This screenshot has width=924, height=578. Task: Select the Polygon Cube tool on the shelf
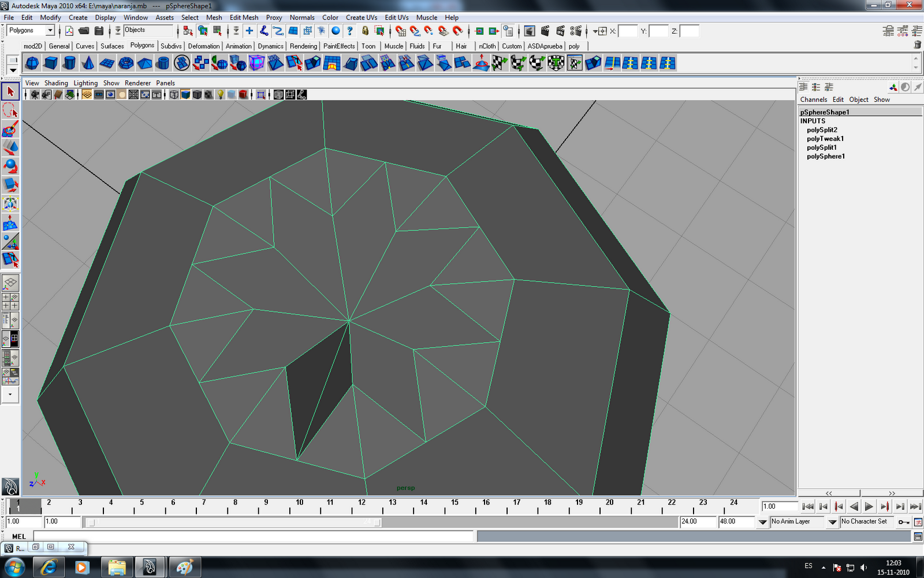click(x=50, y=63)
